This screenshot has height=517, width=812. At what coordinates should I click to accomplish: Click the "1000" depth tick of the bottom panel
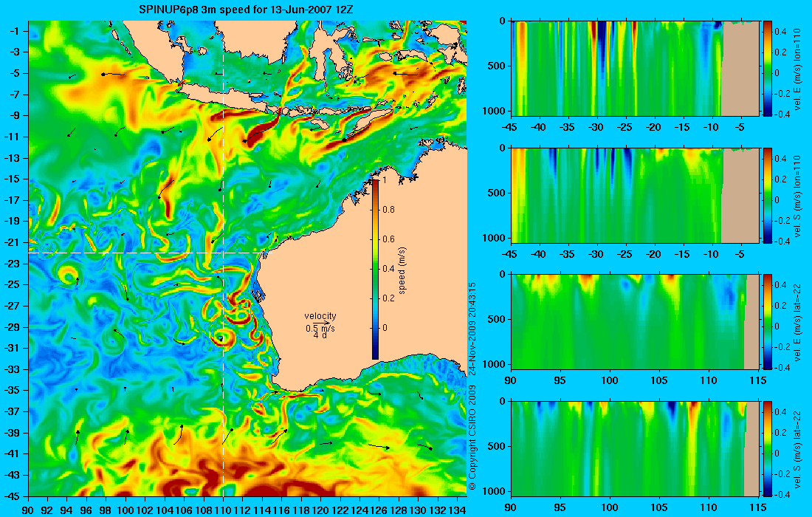click(495, 491)
